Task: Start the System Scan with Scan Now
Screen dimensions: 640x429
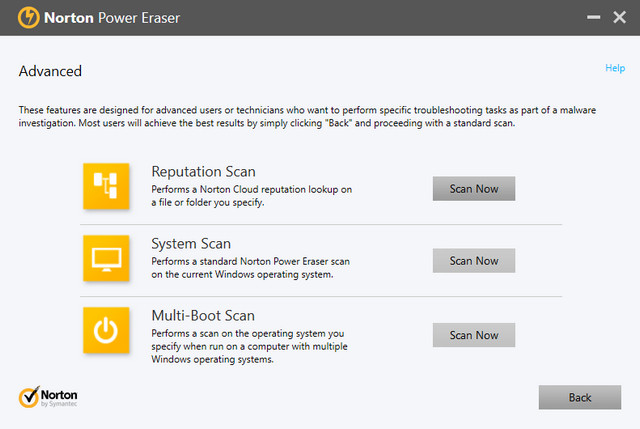Action: tap(474, 260)
